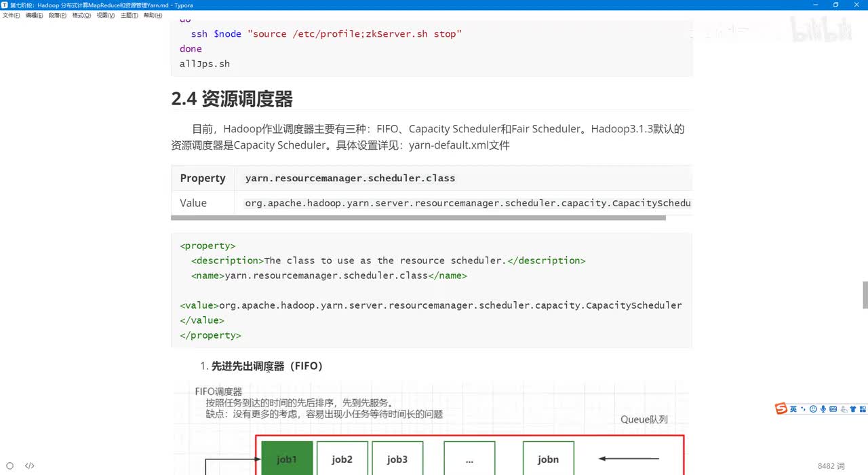868x475 pixels.
Task: Open Sogou soft keyboard icon
Action: click(x=833, y=409)
